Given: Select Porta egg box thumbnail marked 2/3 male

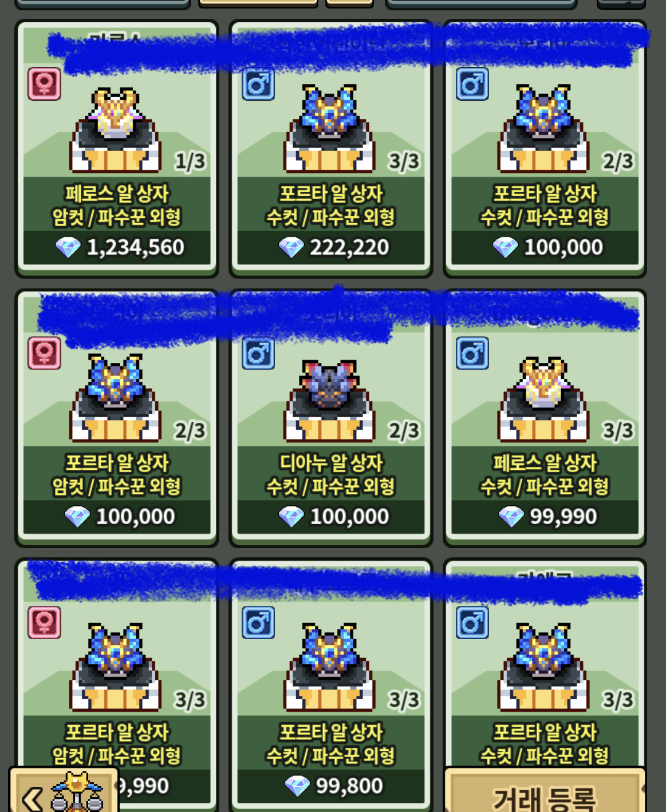Looking at the screenshot, I should click(x=543, y=129).
